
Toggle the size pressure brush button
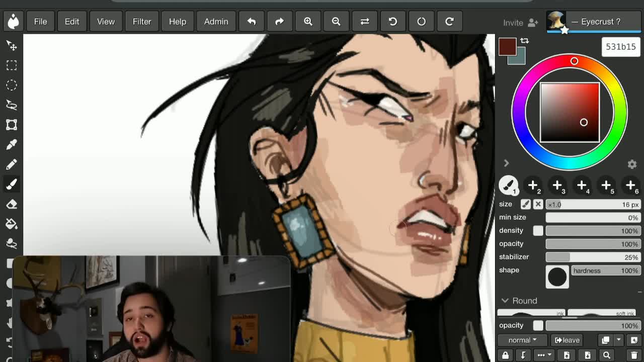click(525, 204)
